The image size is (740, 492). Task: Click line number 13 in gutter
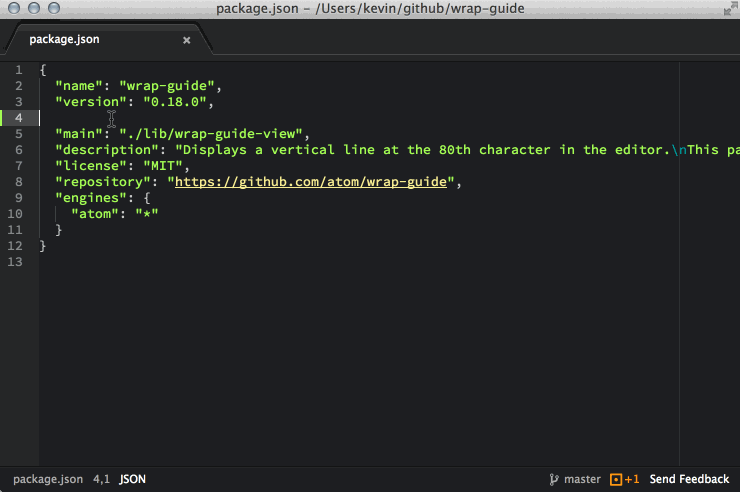(x=15, y=262)
